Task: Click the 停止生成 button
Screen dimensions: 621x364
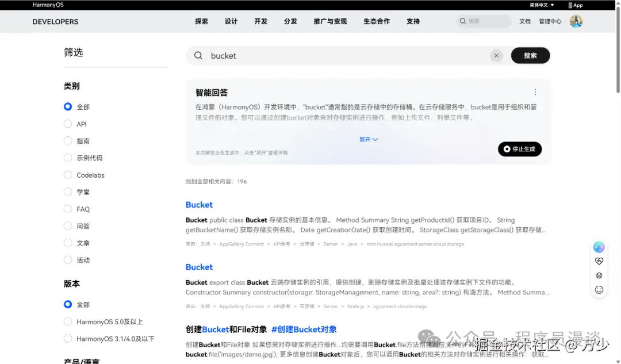Action: [x=519, y=149]
